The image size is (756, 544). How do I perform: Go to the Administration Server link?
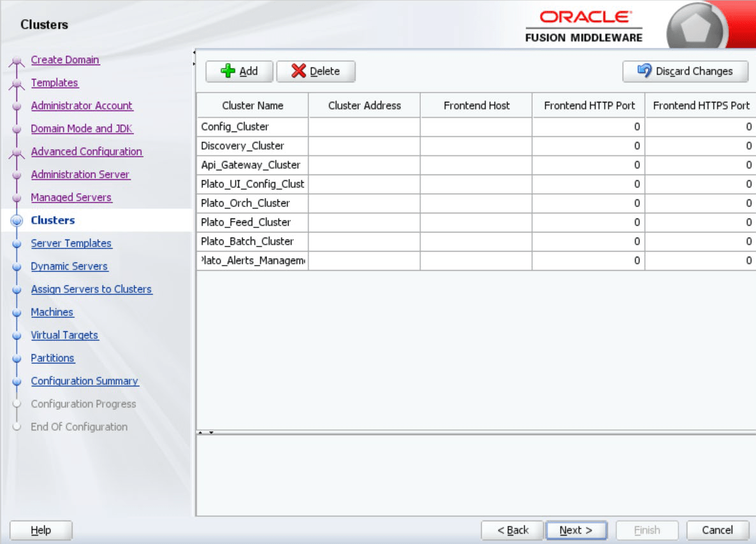(x=80, y=175)
